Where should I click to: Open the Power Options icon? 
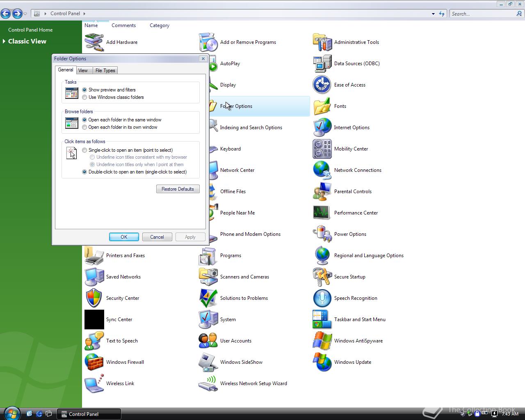[x=322, y=234]
